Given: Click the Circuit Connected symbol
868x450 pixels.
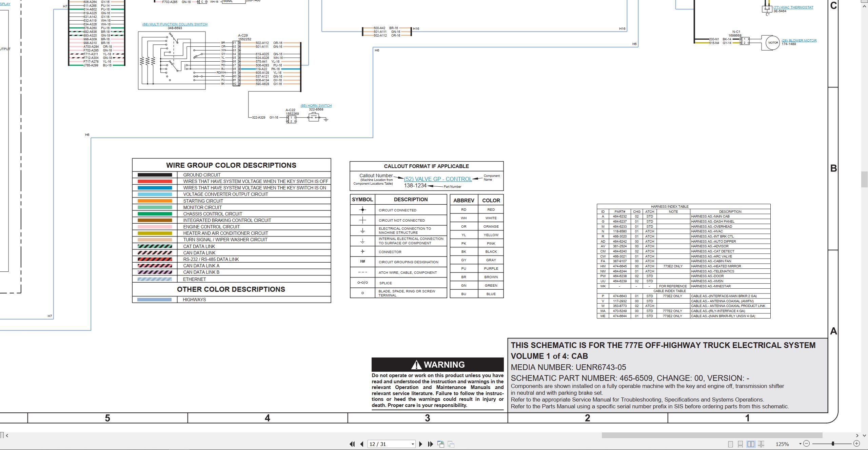Looking at the screenshot, I should pos(362,210).
